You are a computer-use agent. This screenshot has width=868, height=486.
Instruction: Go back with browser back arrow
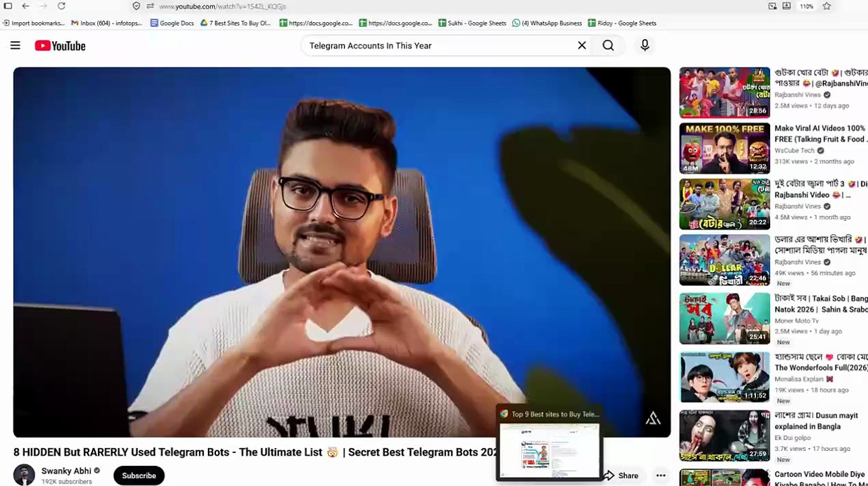[x=25, y=6]
